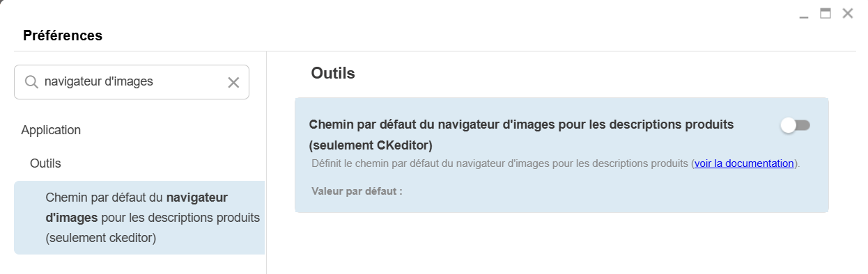This screenshot has width=868, height=274.
Task: Select the Outils subcategory in sidebar
Action: pos(45,163)
